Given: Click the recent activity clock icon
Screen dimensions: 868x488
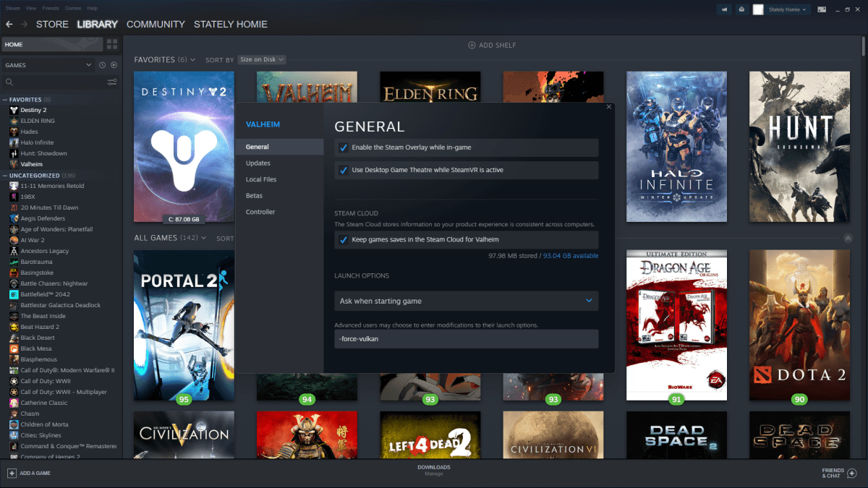Looking at the screenshot, I should [x=102, y=65].
